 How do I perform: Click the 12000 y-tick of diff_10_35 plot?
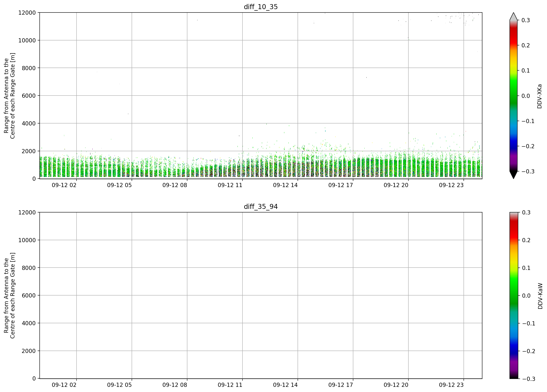click(27, 13)
